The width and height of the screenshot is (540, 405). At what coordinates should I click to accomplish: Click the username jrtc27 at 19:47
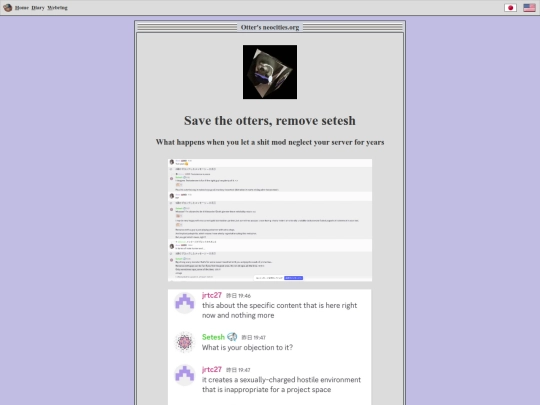click(211, 369)
